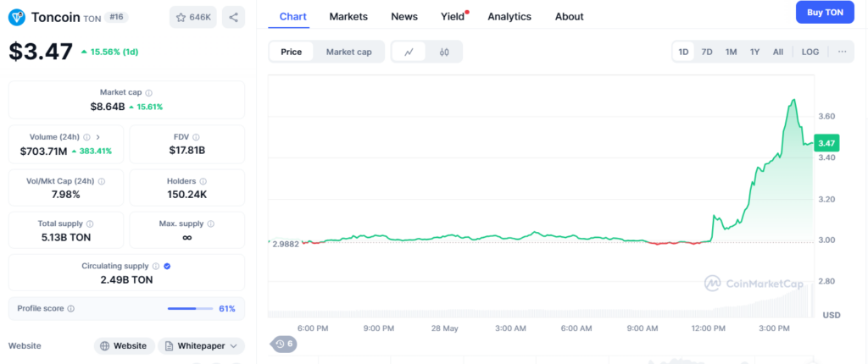This screenshot has height=364, width=868.
Task: Select All time range
Action: [x=778, y=52]
